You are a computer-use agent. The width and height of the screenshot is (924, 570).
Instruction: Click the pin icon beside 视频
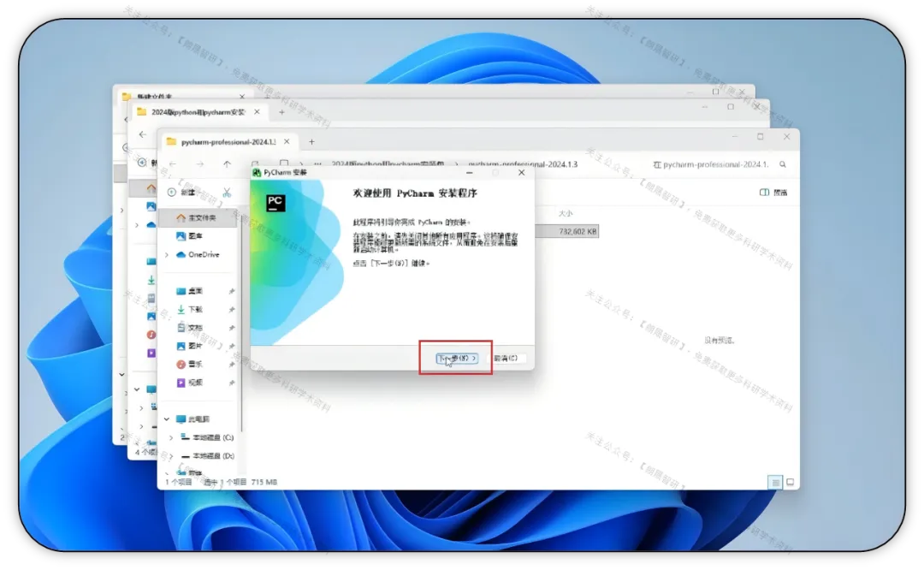[232, 383]
